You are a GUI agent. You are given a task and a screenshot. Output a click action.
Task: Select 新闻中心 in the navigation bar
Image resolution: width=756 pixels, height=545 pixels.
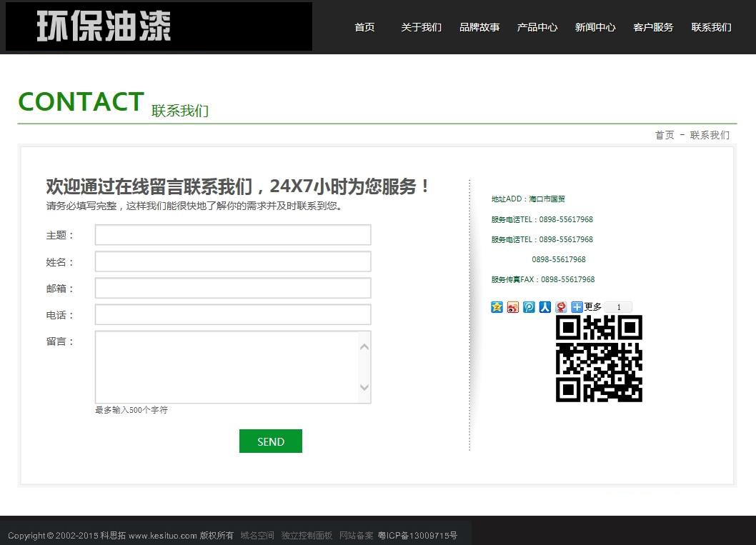[595, 27]
